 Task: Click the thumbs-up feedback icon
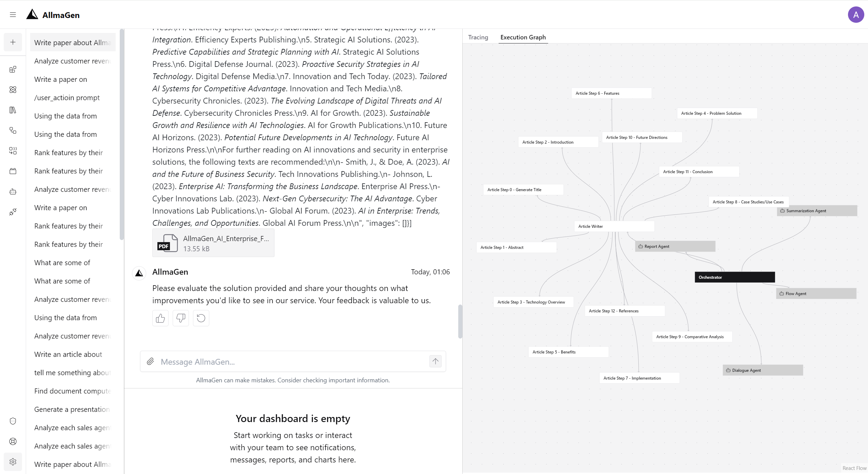point(160,318)
